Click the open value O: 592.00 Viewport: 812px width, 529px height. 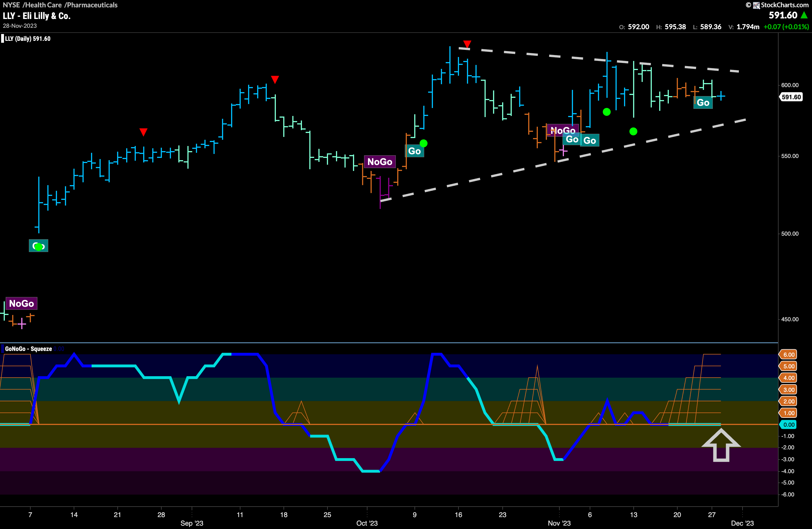tap(634, 27)
